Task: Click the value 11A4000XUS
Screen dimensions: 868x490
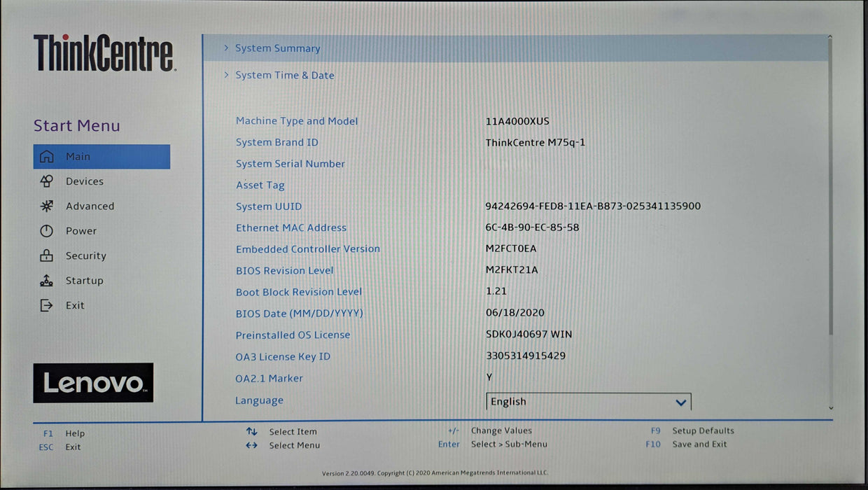Action: pos(517,121)
